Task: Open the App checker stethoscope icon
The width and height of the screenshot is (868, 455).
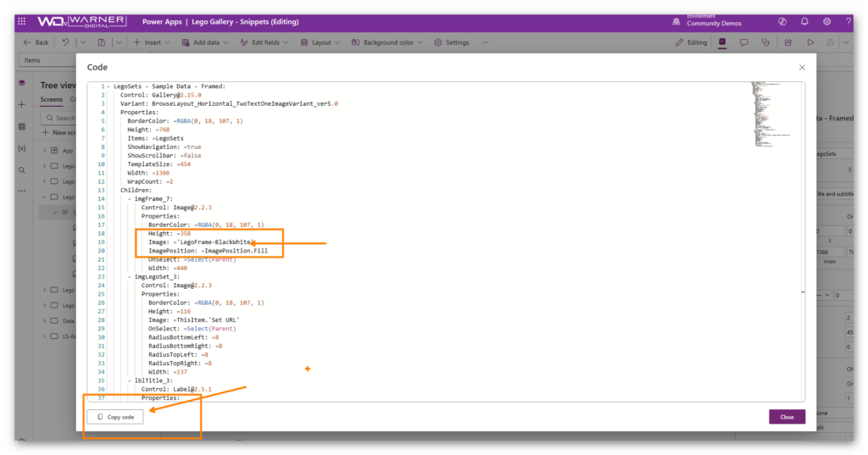Action: point(765,42)
